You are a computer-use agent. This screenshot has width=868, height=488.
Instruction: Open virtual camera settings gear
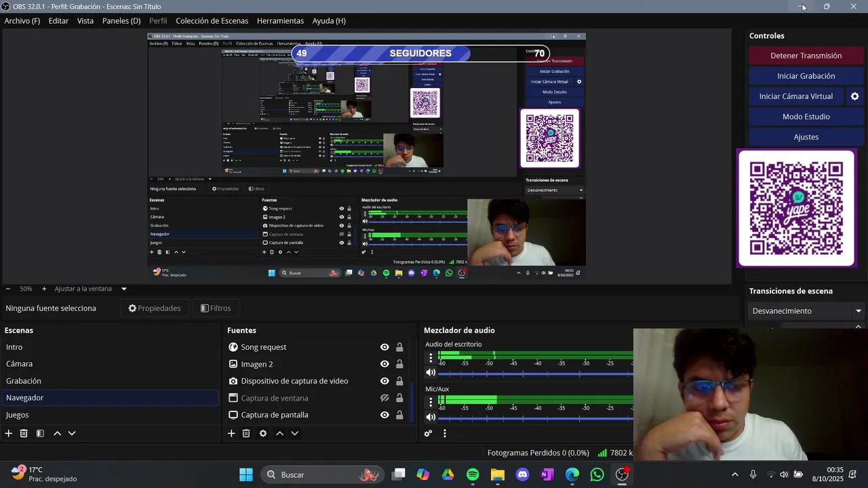coord(854,96)
